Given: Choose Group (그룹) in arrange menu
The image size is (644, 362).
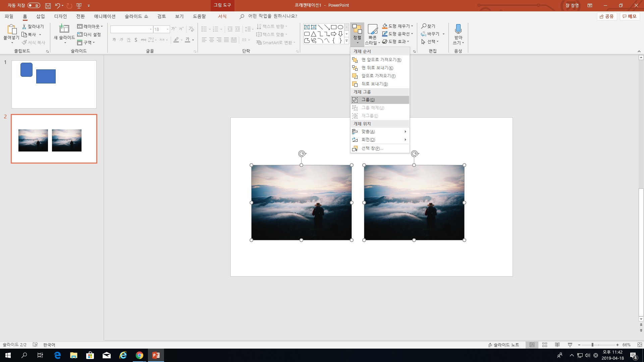Looking at the screenshot, I should pyautogui.click(x=380, y=100).
